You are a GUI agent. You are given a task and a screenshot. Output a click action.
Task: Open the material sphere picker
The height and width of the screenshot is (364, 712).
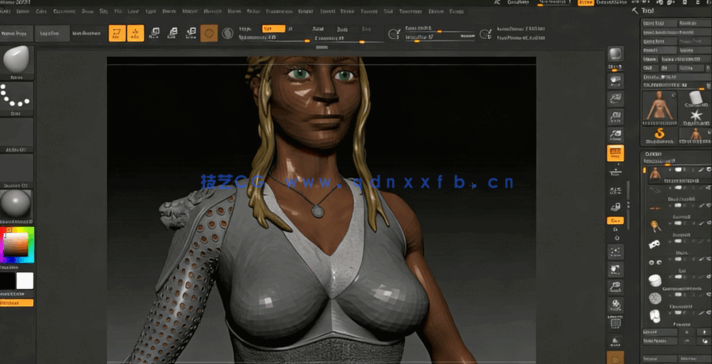(x=16, y=207)
